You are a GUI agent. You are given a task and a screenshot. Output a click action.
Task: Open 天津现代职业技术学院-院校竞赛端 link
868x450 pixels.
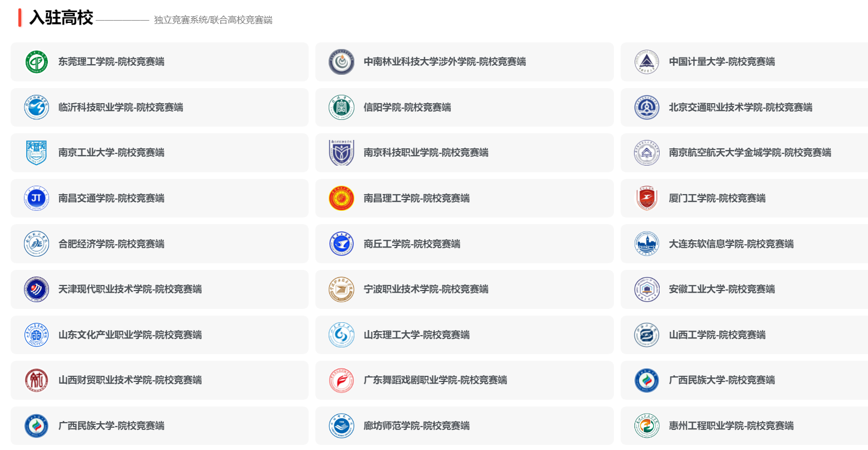tap(159, 289)
